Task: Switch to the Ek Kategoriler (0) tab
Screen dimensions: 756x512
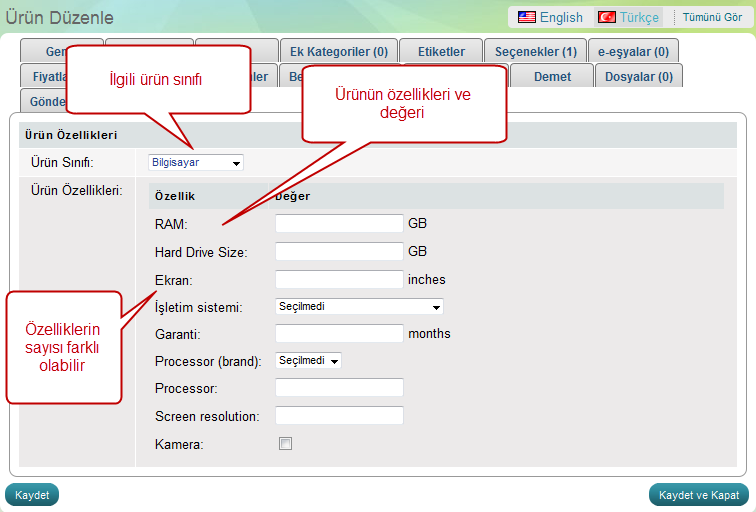Action: pos(338,51)
